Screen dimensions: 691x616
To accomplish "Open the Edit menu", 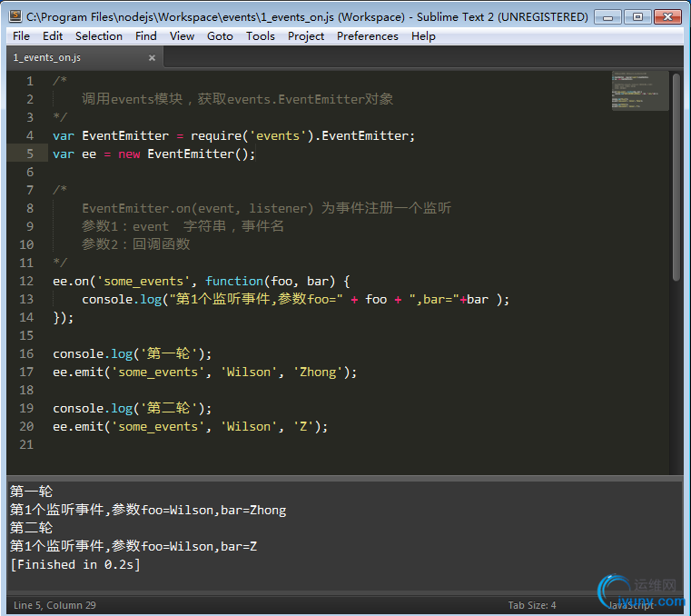I will click(53, 36).
